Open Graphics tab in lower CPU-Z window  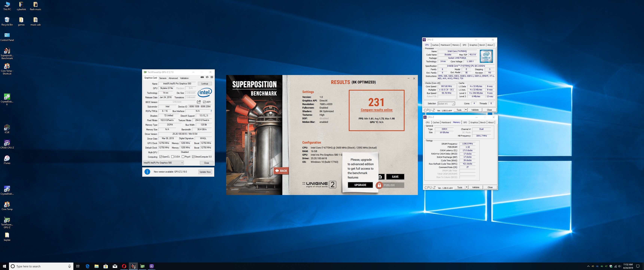pyautogui.click(x=474, y=122)
